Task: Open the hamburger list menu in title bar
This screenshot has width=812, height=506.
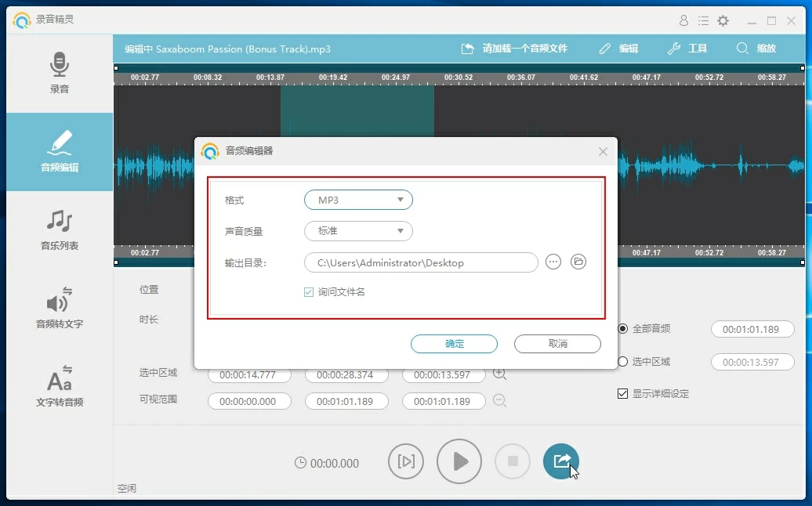Action: (x=703, y=21)
